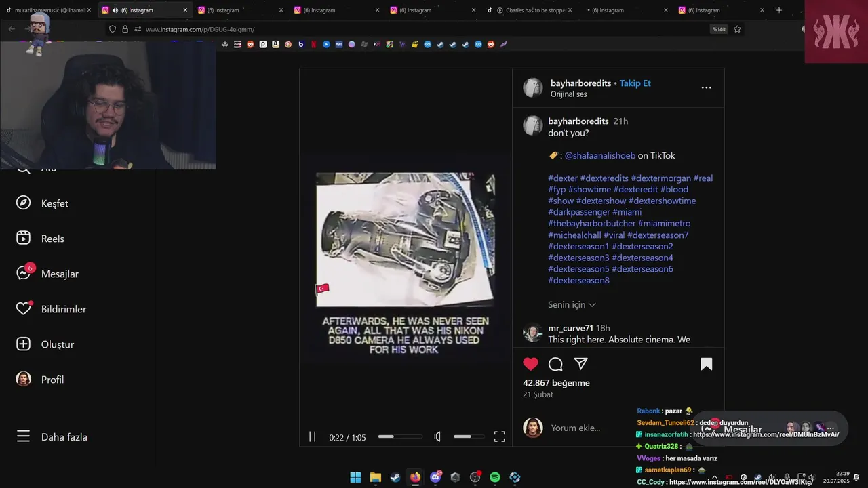868x488 pixels.
Task: Open Firefox on the taskbar
Action: click(x=415, y=477)
